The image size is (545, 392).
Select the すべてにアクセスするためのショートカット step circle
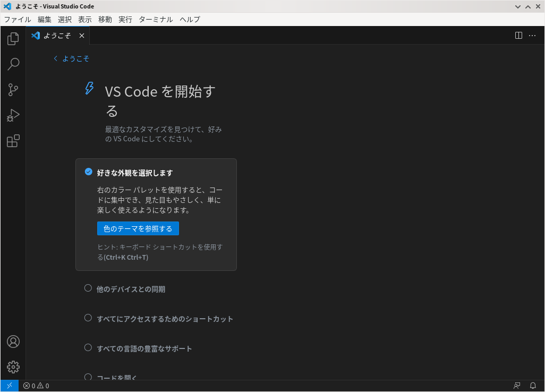pos(88,318)
